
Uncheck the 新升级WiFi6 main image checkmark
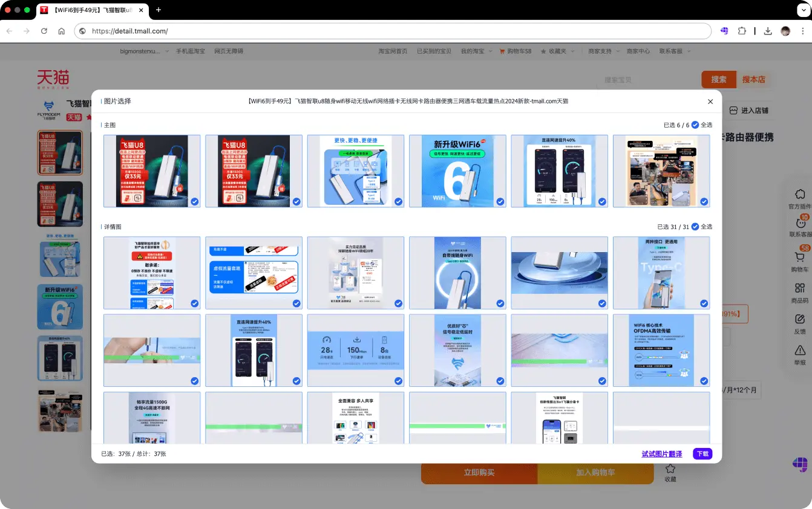(500, 202)
